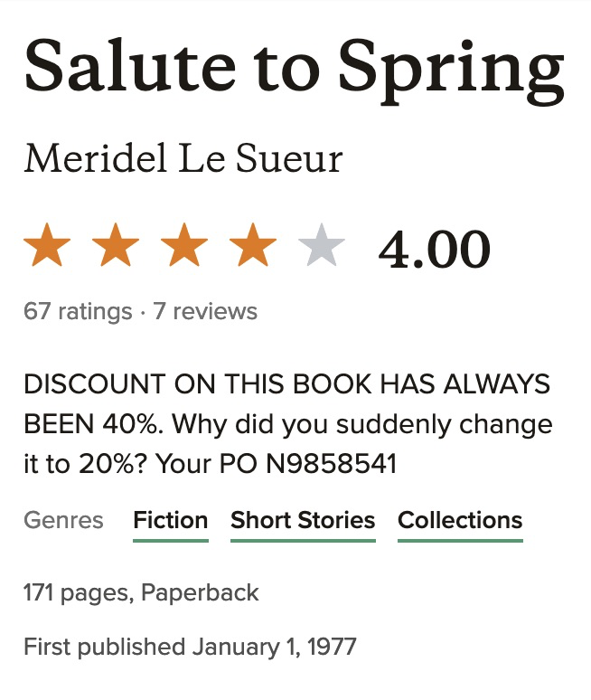Click the fifth gray rating star
This screenshot has width=591, height=700.
(x=322, y=247)
